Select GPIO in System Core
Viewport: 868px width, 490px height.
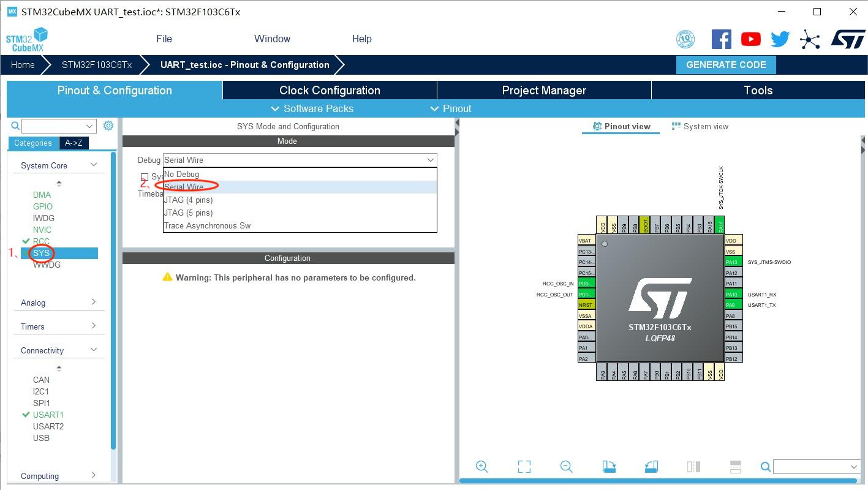tap(43, 206)
